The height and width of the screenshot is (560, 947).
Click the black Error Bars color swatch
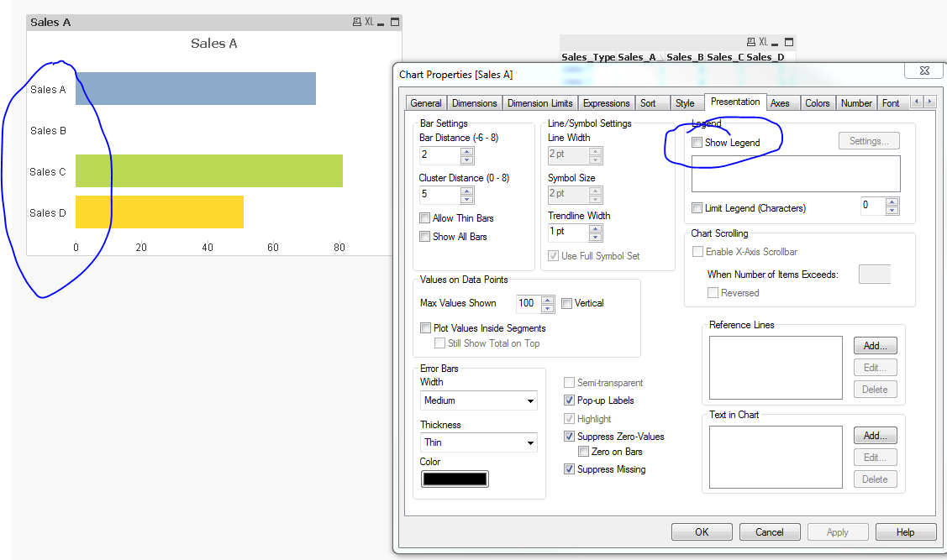(455, 479)
